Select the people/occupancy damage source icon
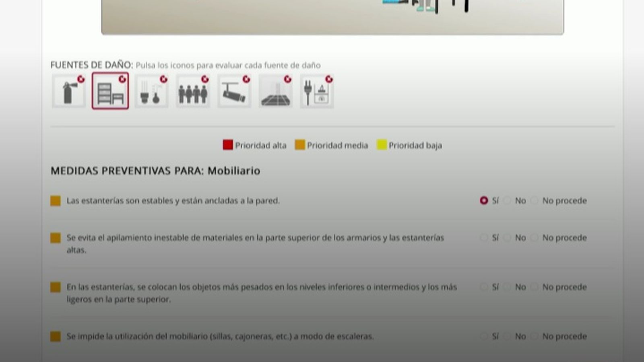This screenshot has width=644, height=362. pos(192,92)
